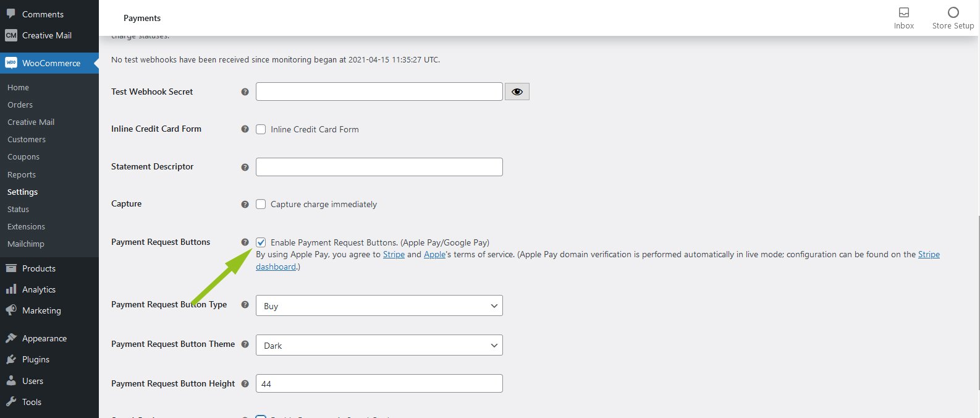Enable the Inline Credit Card Form checkbox

click(261, 129)
